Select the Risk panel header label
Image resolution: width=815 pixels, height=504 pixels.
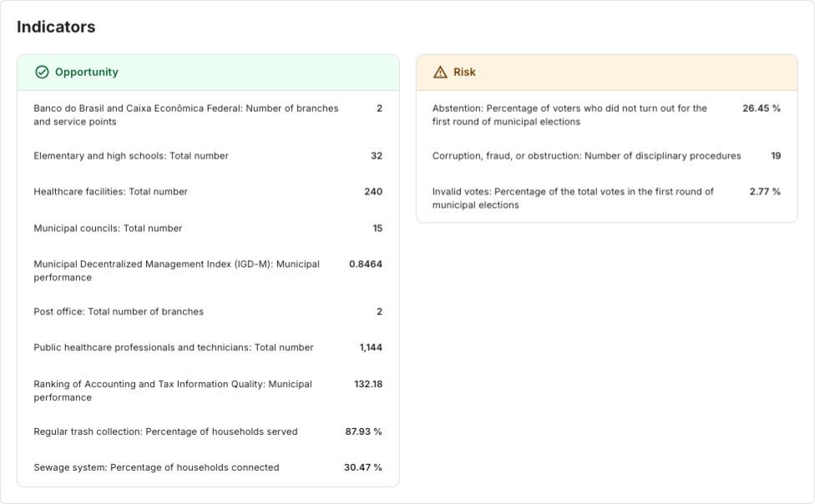(464, 73)
